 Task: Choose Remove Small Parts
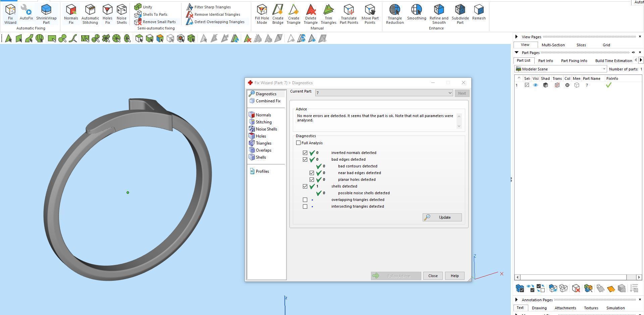click(x=155, y=22)
